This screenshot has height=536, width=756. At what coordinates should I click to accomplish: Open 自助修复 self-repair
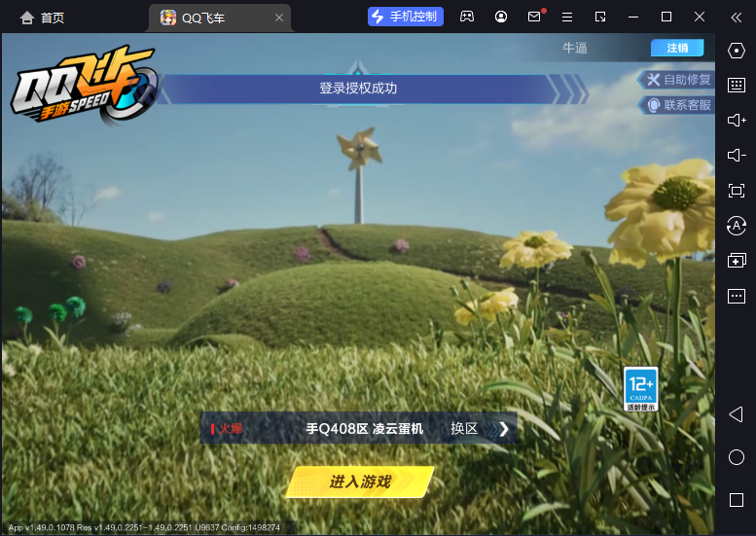pyautogui.click(x=678, y=80)
